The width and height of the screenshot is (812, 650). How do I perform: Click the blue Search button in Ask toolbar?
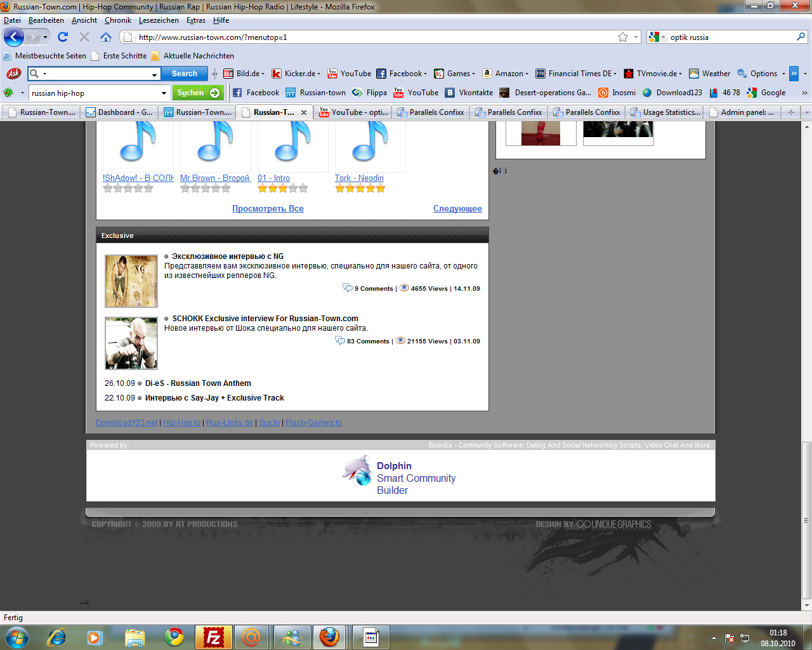coord(184,74)
